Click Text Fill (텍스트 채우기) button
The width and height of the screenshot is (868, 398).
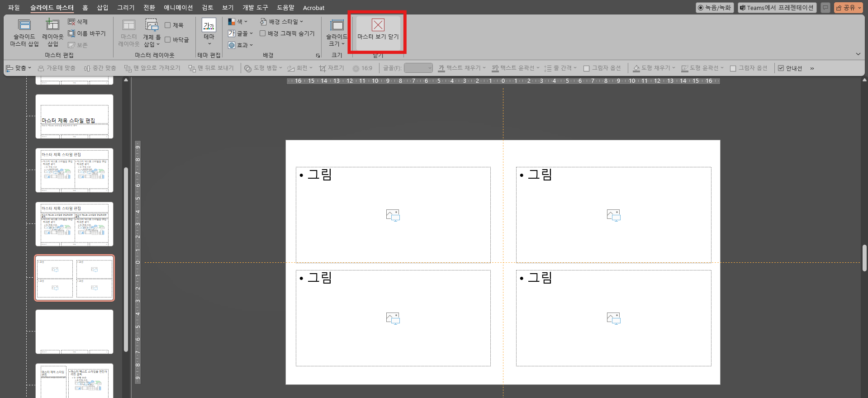461,68
